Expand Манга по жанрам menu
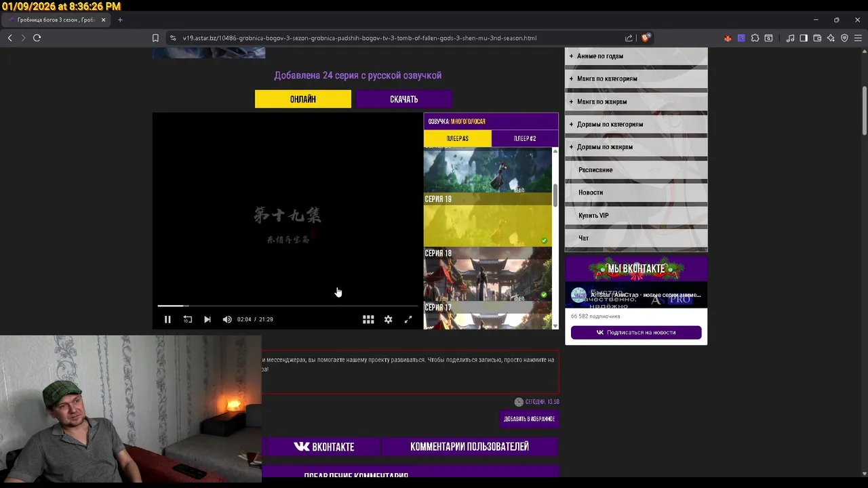Screen dimensions: 868x488 (636, 102)
